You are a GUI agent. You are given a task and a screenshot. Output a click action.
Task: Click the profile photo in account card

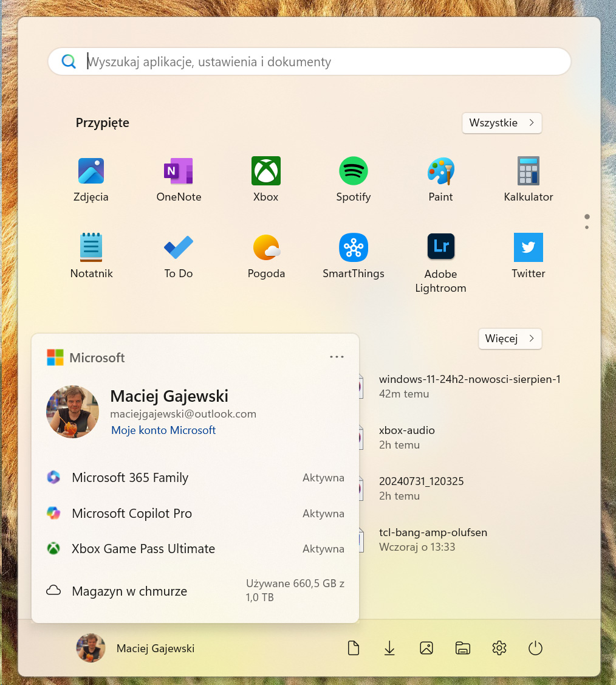coord(72,411)
